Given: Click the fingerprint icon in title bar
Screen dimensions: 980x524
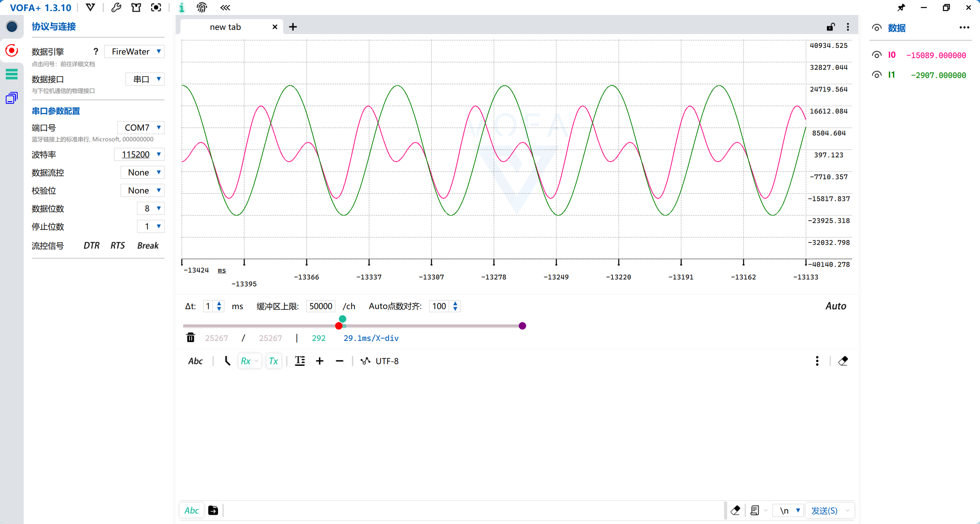Looking at the screenshot, I should coord(202,7).
